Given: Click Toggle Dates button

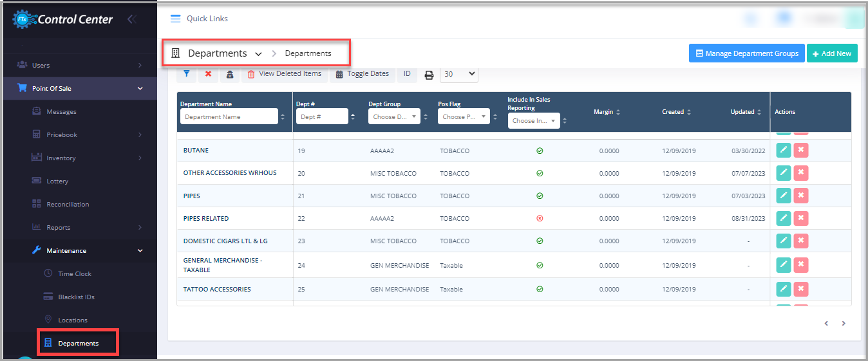Looking at the screenshot, I should [x=363, y=74].
